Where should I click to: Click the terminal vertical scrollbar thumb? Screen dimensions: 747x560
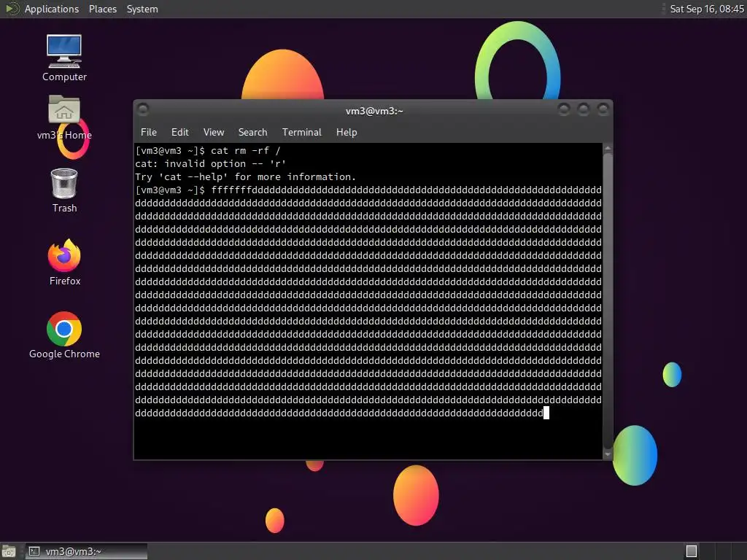pos(608,301)
